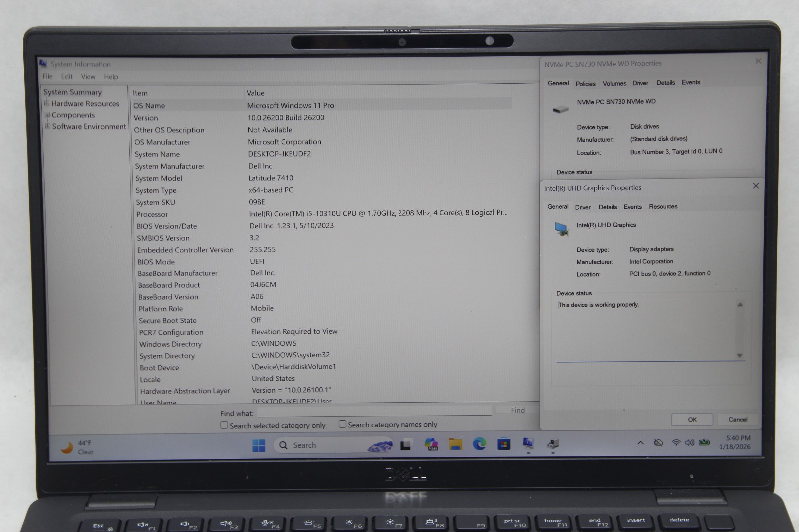
Task: Open Events tab in NVMe Properties window
Action: (691, 82)
